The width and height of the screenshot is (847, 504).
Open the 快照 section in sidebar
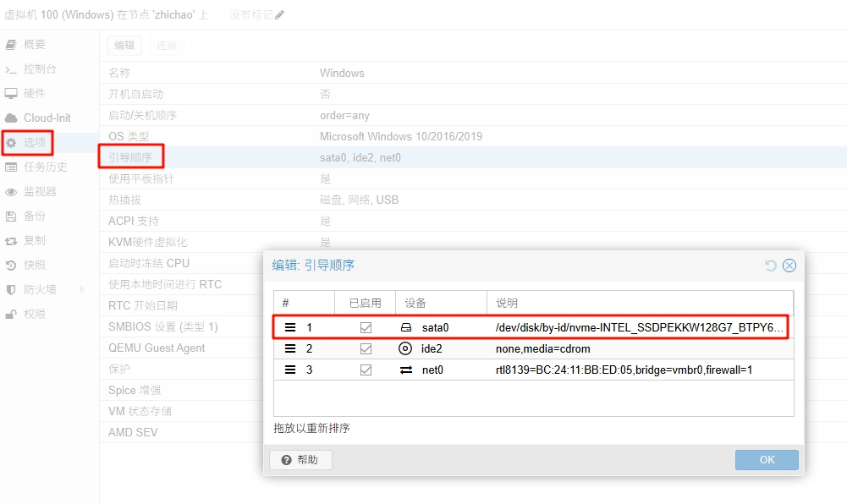[34, 265]
